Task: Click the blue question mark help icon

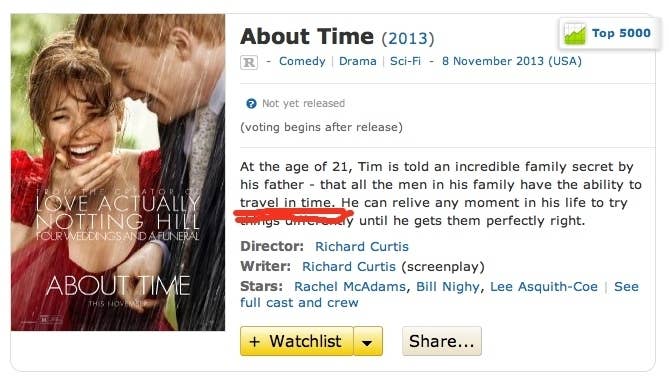Action: tap(251, 104)
